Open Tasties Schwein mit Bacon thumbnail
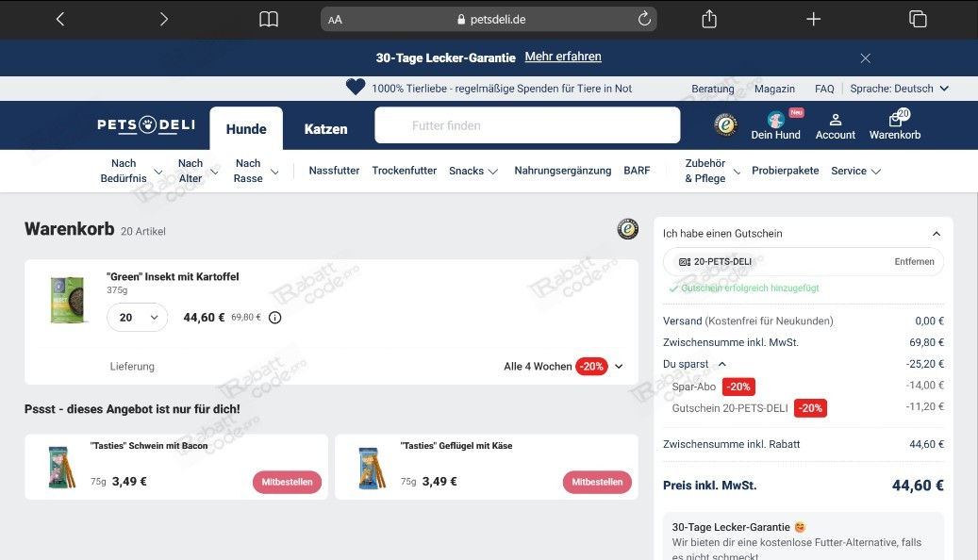Screen dimensions: 978x560 61,468
